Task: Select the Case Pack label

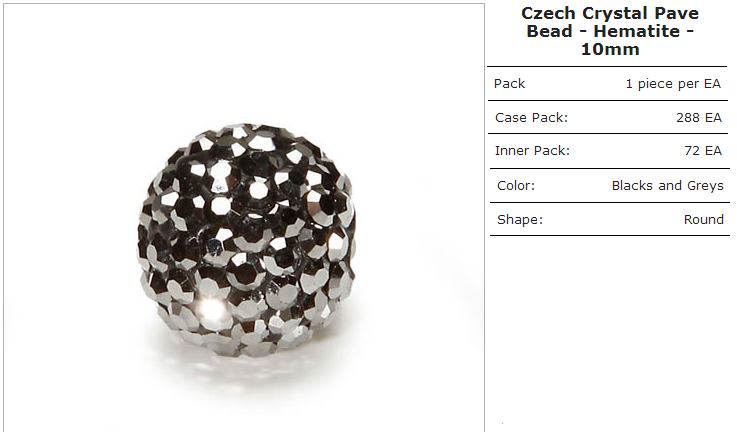Action: [531, 118]
